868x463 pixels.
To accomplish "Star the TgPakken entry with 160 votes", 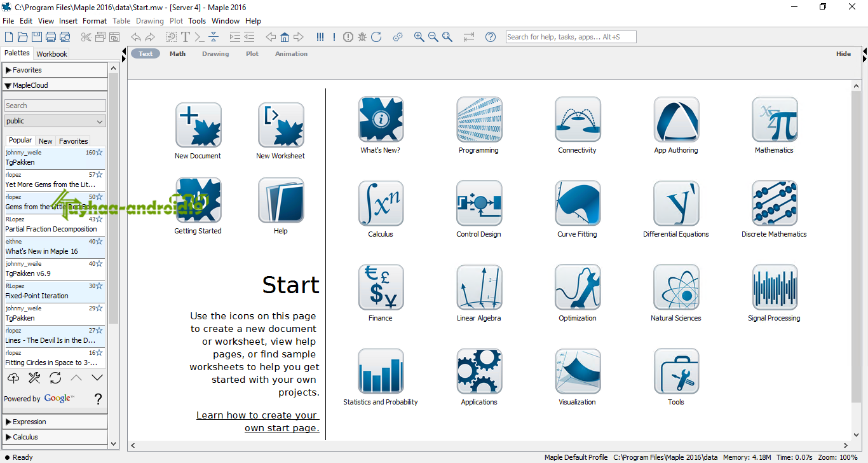I will pyautogui.click(x=99, y=153).
